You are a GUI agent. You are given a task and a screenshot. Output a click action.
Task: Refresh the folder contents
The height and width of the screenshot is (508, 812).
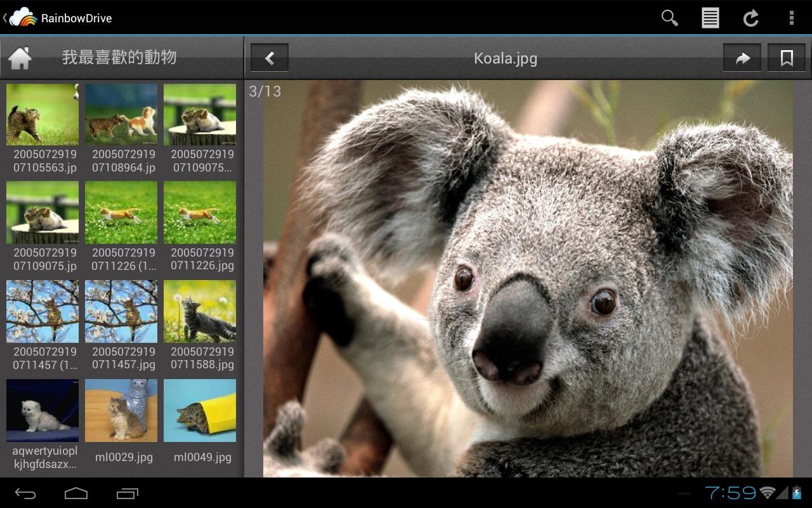tap(751, 18)
